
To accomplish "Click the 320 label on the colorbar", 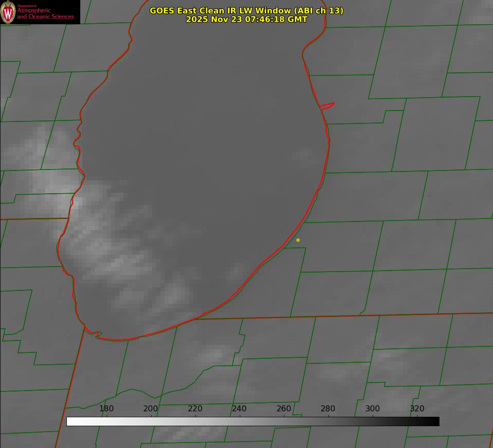I will point(417,409).
